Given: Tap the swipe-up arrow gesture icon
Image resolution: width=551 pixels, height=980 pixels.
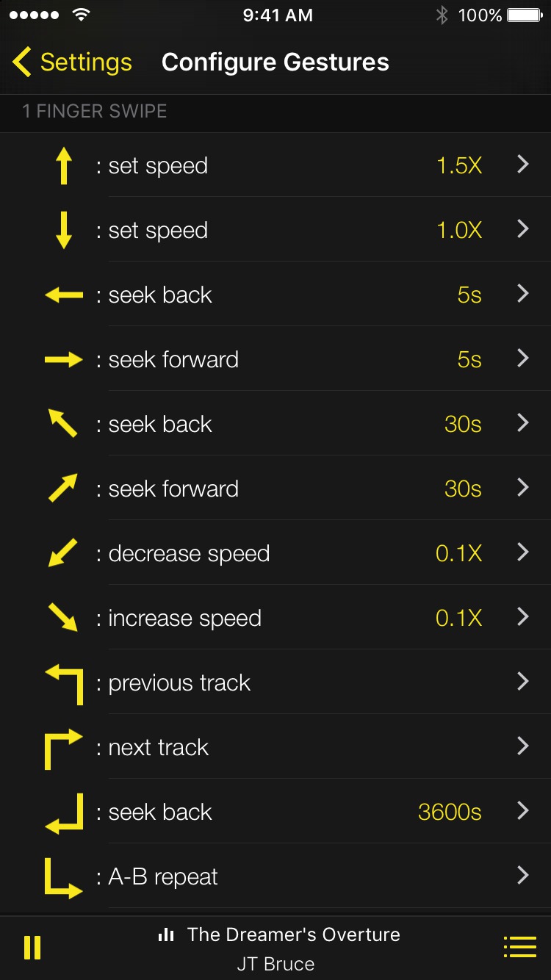Looking at the screenshot, I should (x=64, y=165).
